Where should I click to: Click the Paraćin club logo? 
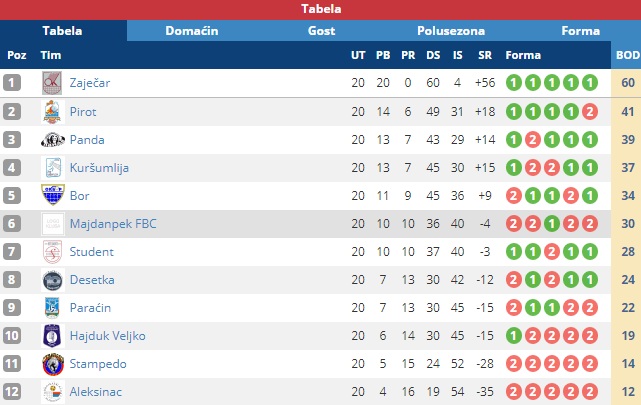(52, 308)
